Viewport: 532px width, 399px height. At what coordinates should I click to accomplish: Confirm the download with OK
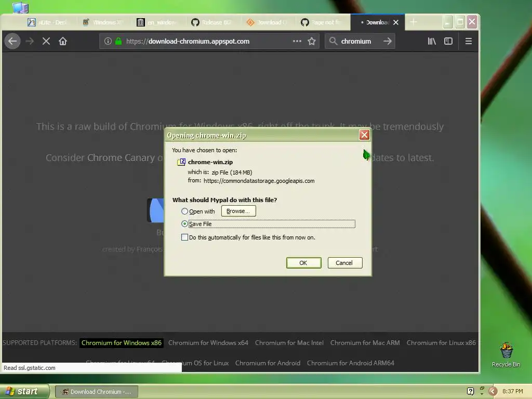pyautogui.click(x=303, y=263)
